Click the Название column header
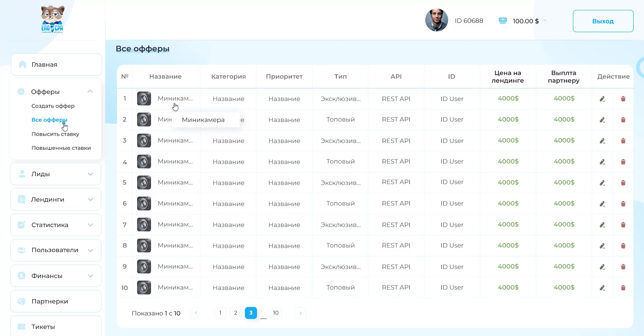 165,76
